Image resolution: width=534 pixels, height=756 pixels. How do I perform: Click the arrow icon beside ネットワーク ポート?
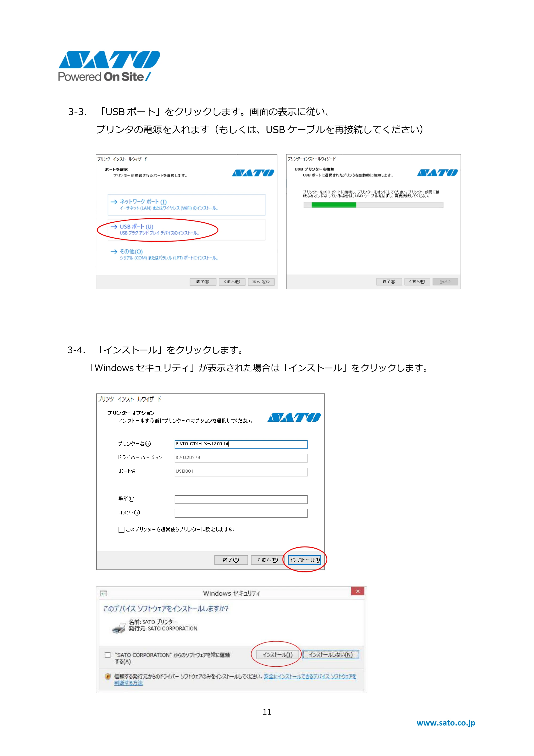tap(114, 202)
